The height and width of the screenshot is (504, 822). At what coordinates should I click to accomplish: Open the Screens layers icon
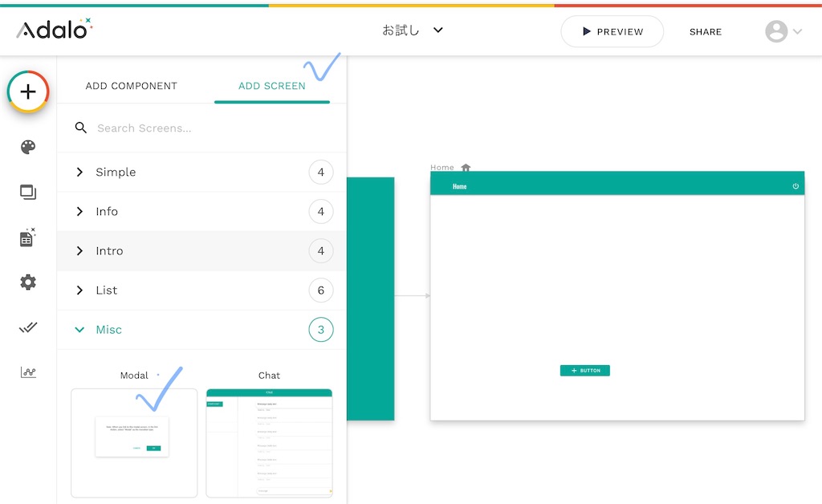coord(28,193)
